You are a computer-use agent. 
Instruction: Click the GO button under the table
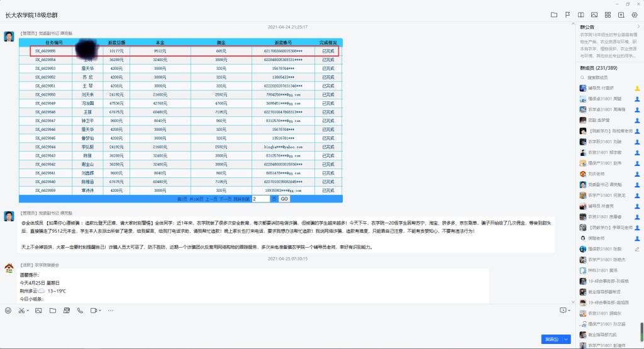284,198
